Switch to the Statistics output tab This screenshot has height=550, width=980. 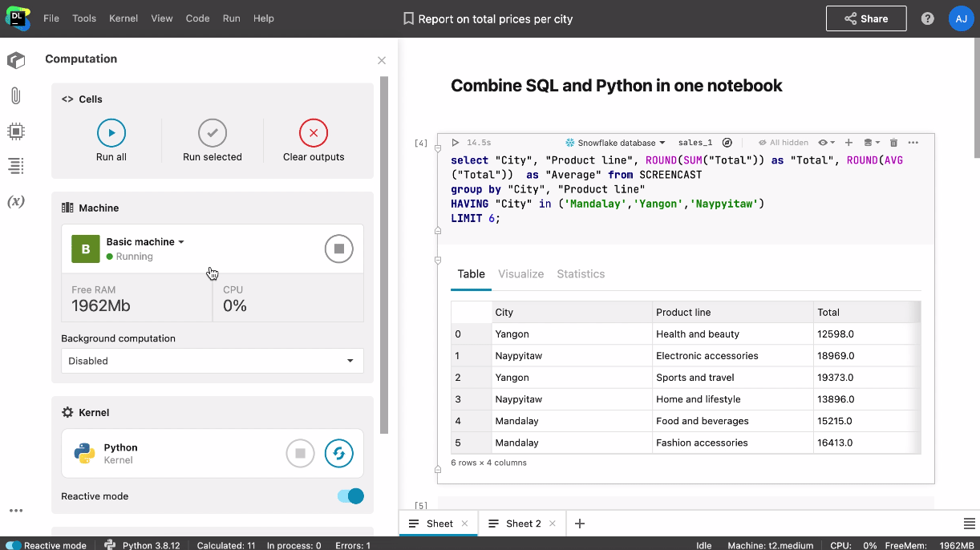581,274
